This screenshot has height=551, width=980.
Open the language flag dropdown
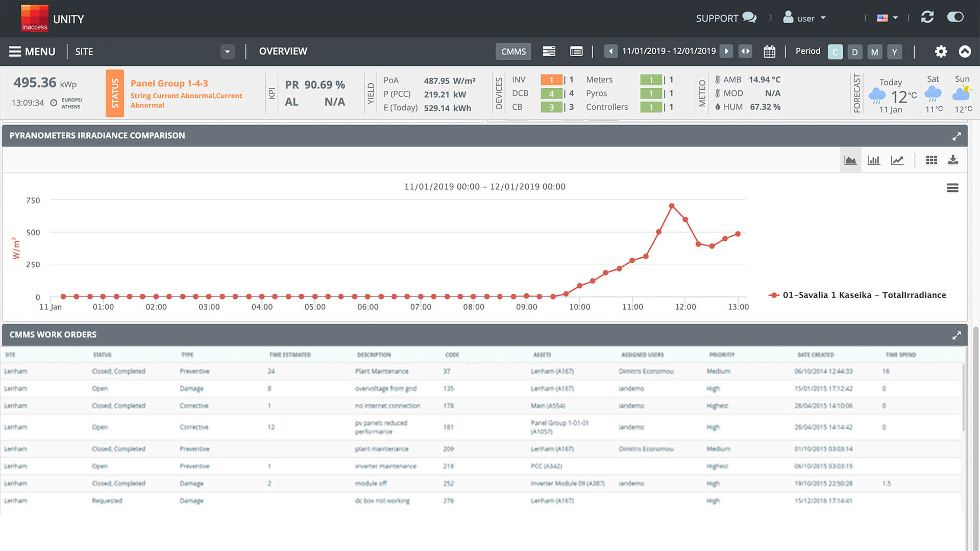pos(887,18)
